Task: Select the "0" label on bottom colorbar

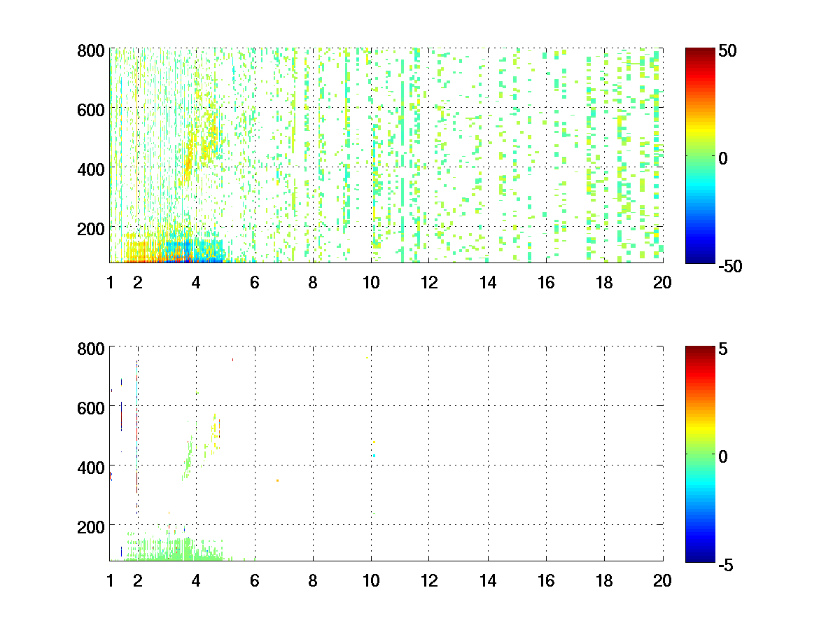Action: [723, 456]
